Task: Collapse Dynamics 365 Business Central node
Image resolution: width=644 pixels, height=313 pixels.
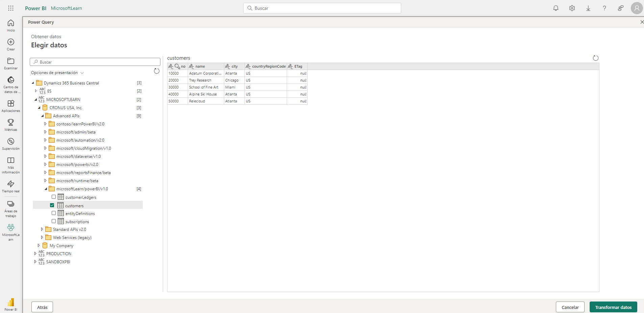Action: coord(33,83)
